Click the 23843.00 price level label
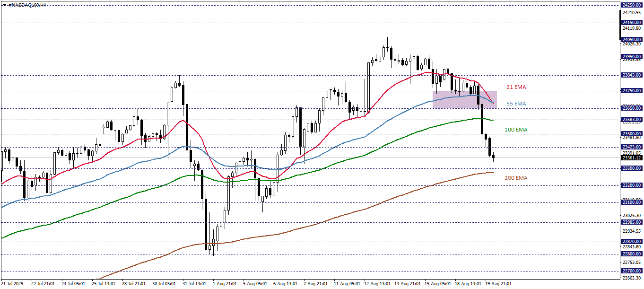This screenshot has width=644, height=289. (632, 75)
